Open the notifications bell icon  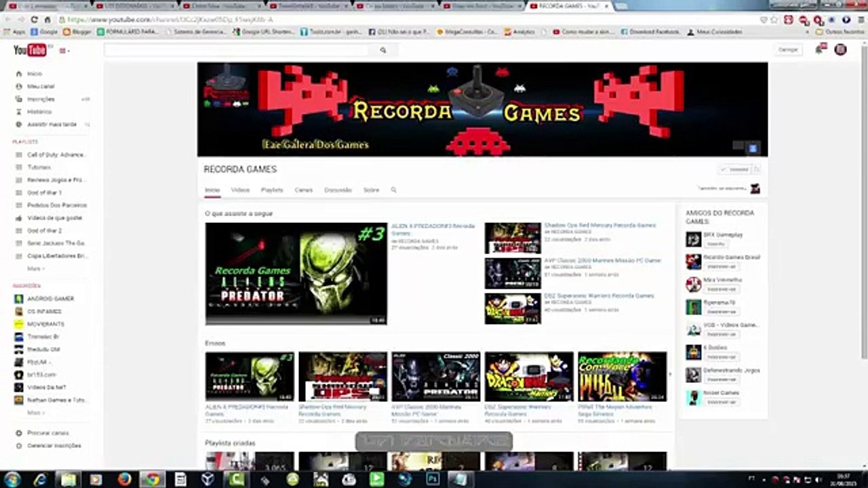tap(820, 49)
